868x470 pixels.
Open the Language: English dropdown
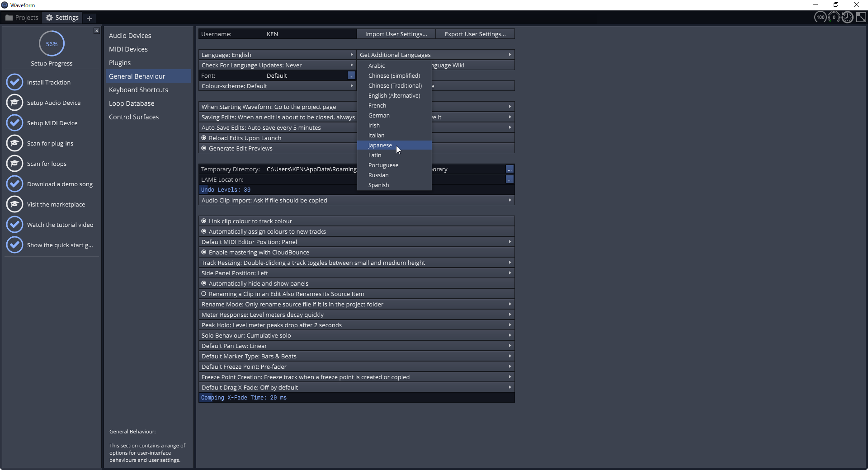pos(278,55)
